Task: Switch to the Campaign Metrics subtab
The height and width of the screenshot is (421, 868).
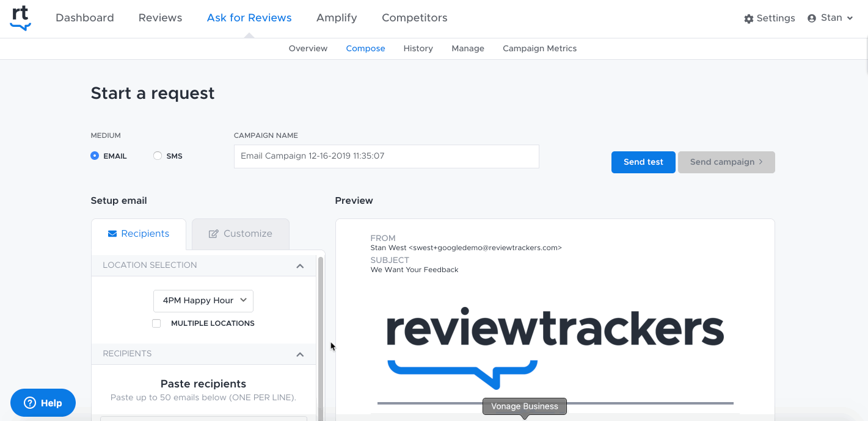Action: 540,48
